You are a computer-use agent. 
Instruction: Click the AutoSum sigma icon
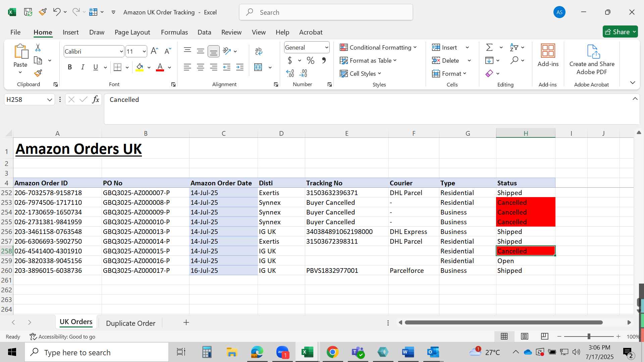pyautogui.click(x=489, y=47)
